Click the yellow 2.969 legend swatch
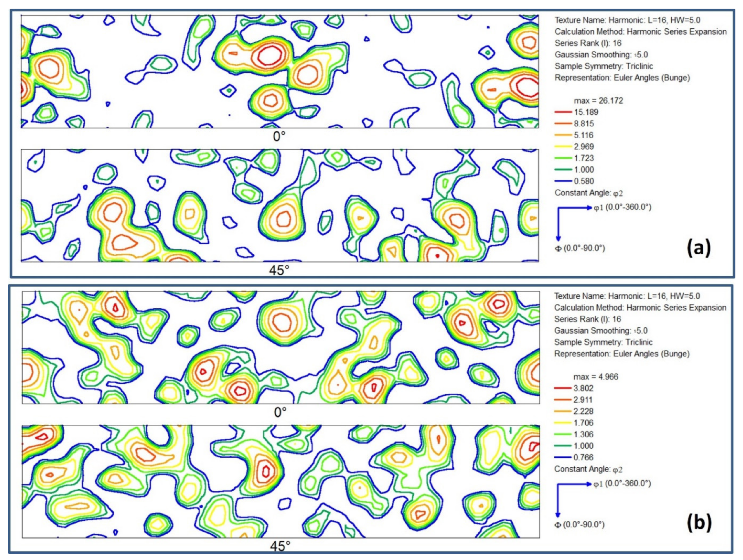Image resolution: width=743 pixels, height=560 pixels. (563, 147)
